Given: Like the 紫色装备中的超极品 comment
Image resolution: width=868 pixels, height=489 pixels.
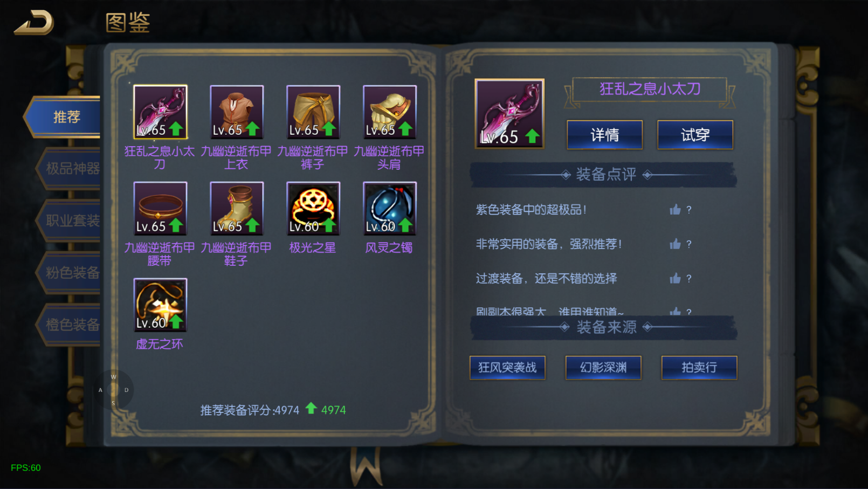Looking at the screenshot, I should click(675, 209).
